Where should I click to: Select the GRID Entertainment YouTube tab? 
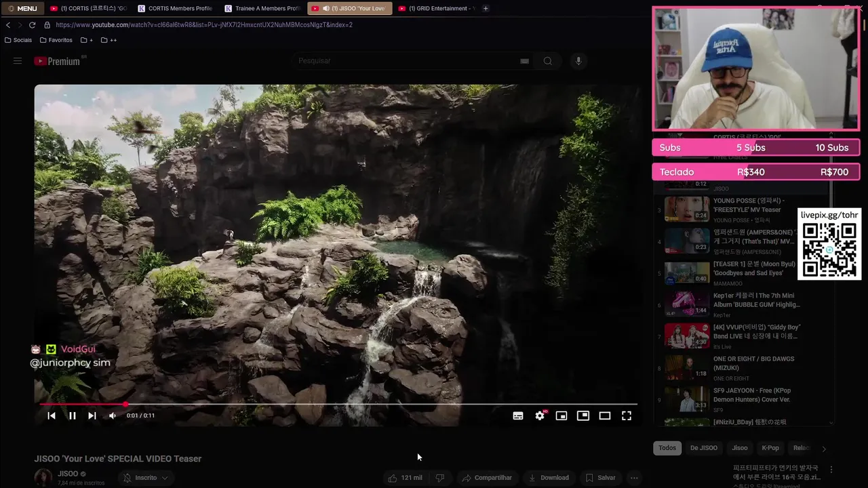436,8
